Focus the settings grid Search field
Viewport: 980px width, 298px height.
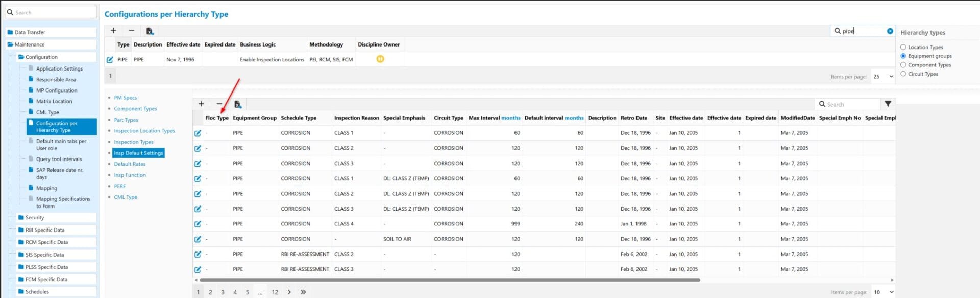[848, 104]
